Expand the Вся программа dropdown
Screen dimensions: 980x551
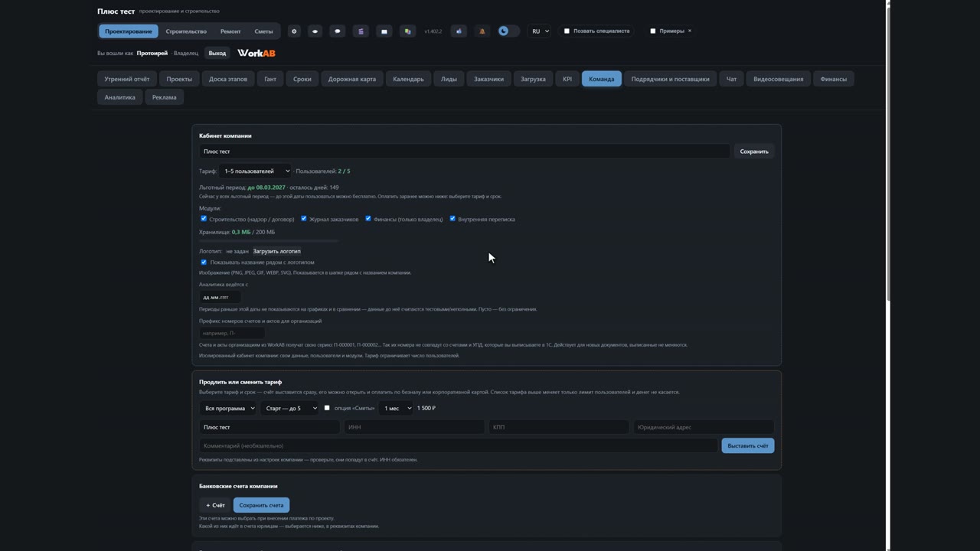coord(228,409)
